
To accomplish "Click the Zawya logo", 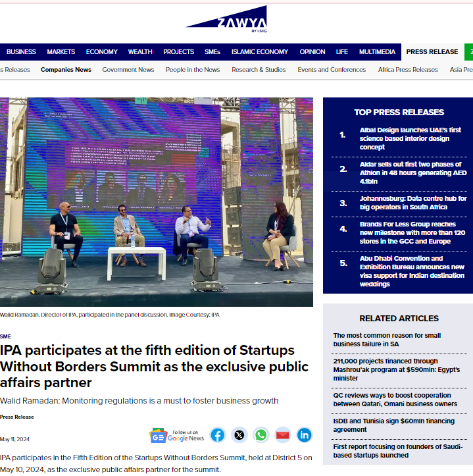I will click(x=227, y=19).
